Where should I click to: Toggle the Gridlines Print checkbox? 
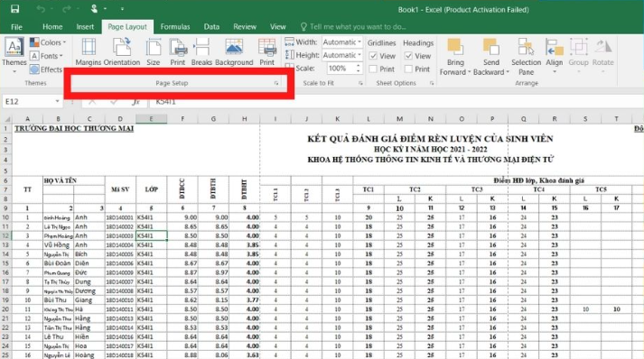point(373,69)
